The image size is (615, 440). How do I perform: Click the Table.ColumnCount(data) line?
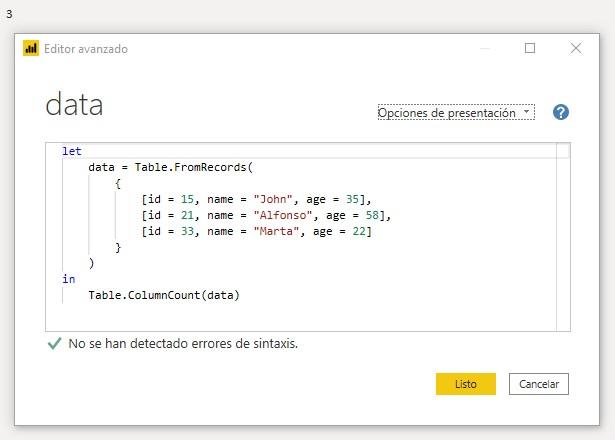(x=164, y=295)
